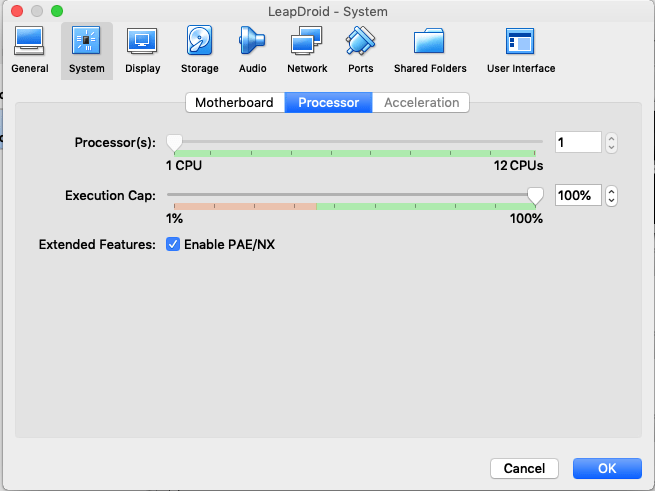Switch to the Motherboard tab
Screen dimensions: 655x491
tap(234, 103)
